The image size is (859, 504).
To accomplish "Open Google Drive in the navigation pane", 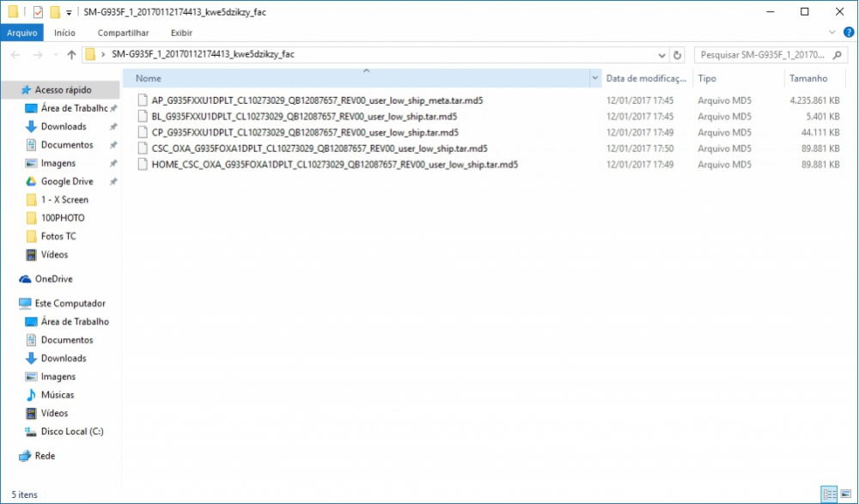I will tap(66, 181).
